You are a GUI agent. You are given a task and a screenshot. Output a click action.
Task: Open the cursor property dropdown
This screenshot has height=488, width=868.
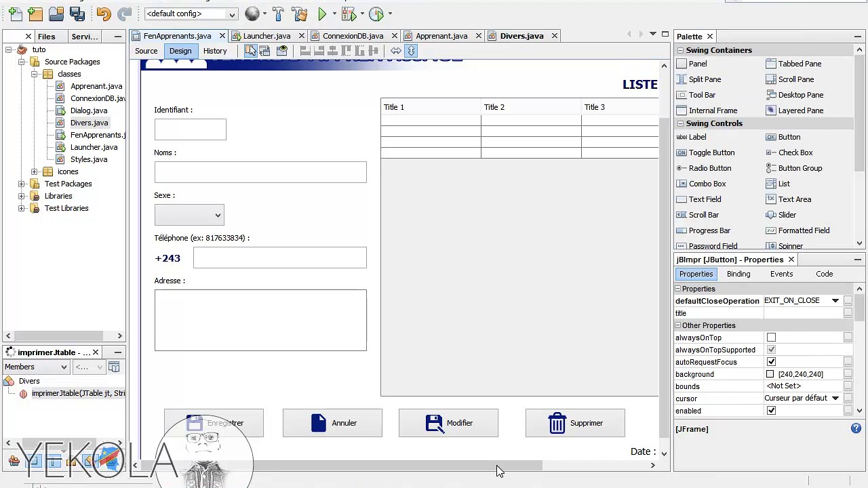tap(835, 399)
